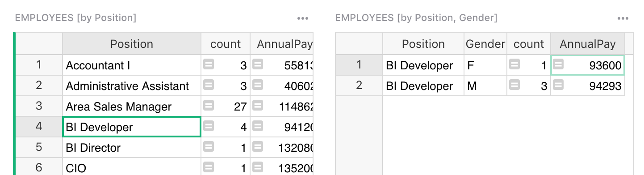Open the options menu of EMPLOYEES by Position
Viewport: 644px width, 175px height.
click(303, 18)
